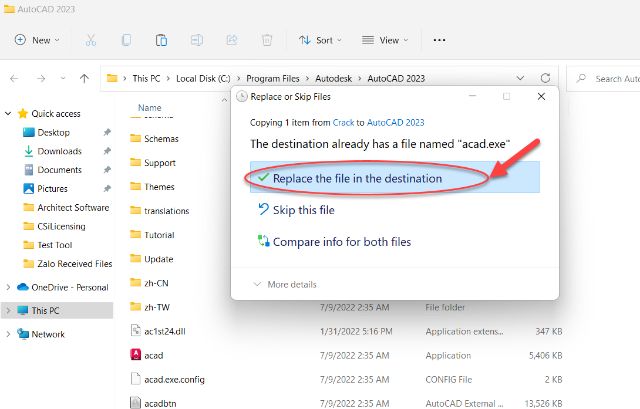
Task: Select the 5,406 KB size cell
Action: pos(545,356)
